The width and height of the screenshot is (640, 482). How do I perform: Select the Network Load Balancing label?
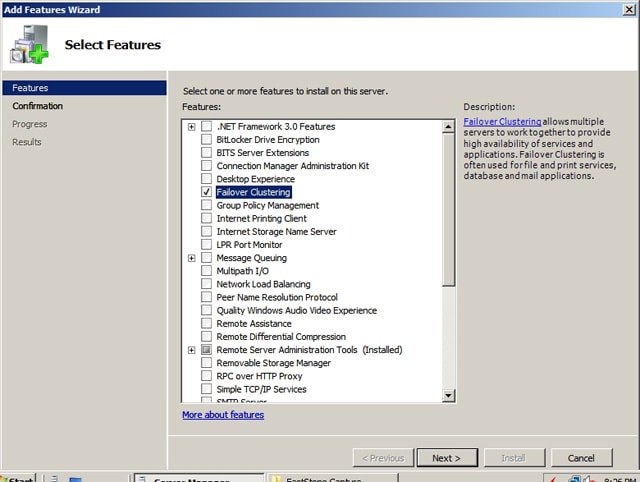point(263,284)
